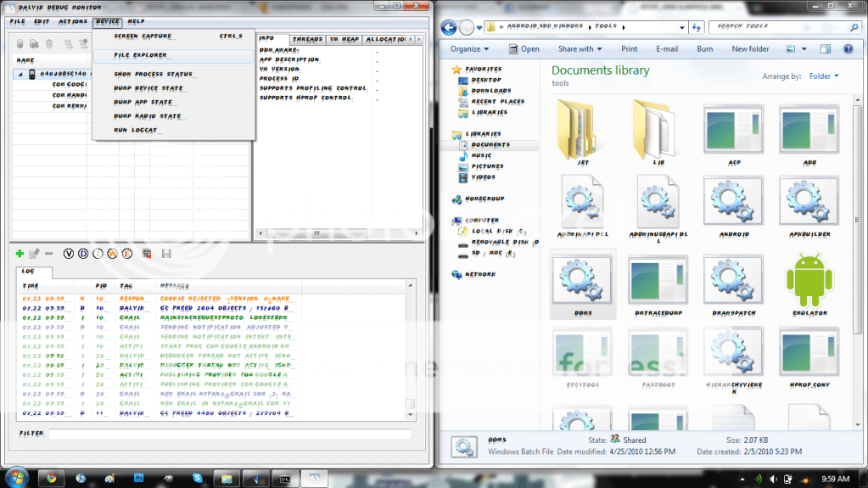Click the New folder button

[750, 48]
